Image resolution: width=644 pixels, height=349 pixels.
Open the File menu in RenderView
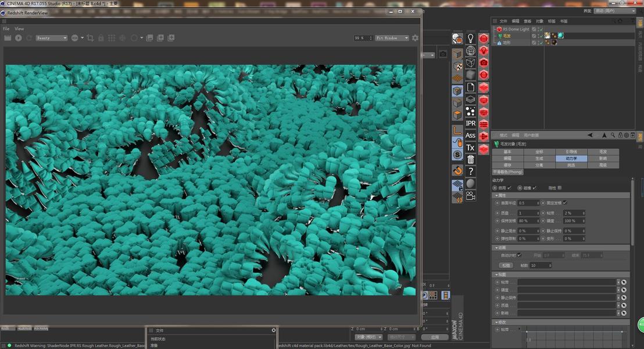(6, 29)
